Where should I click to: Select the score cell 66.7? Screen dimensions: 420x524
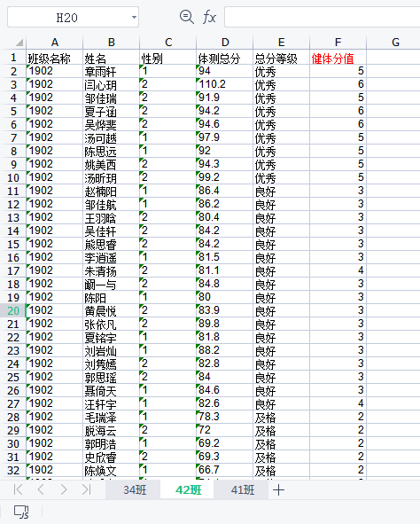225,471
